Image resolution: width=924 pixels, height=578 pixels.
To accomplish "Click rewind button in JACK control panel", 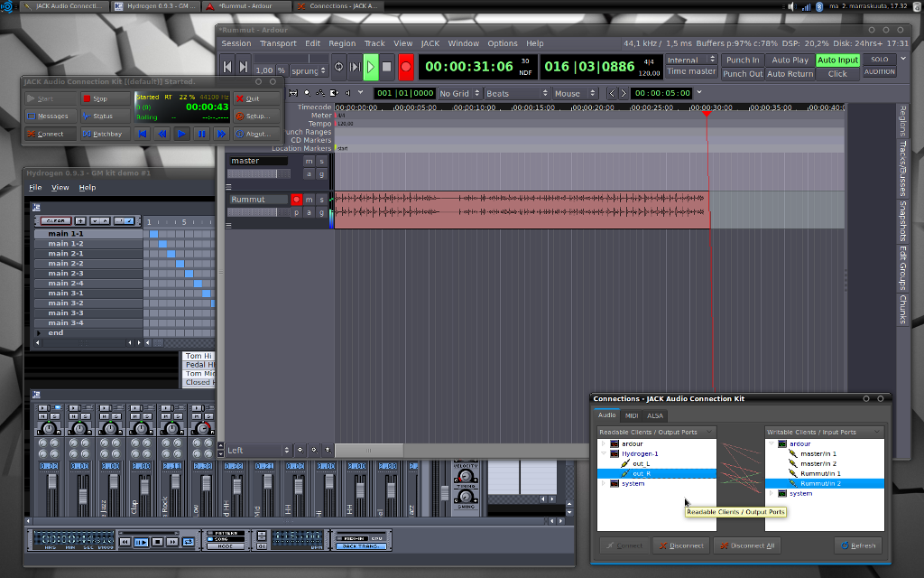I will coord(162,134).
